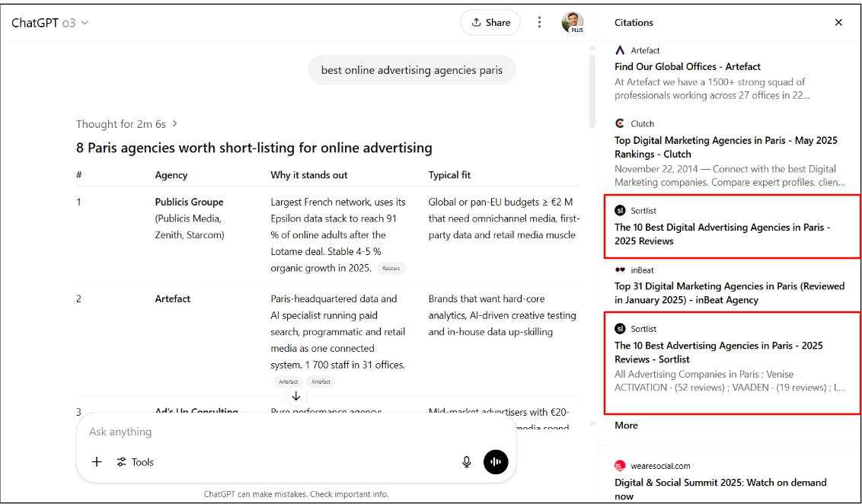Open the three-dot more options menu
Viewport: 862px width, 504px height.
point(539,22)
